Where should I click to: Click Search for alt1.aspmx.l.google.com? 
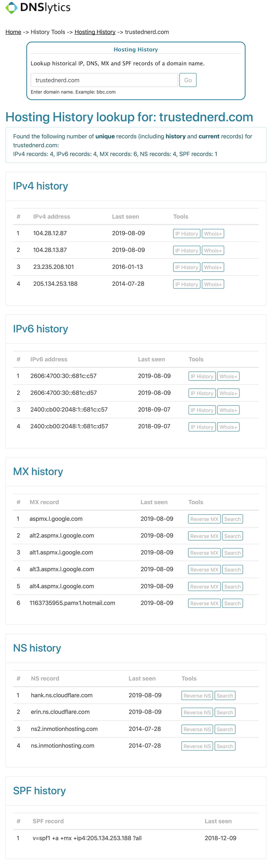pos(233,553)
